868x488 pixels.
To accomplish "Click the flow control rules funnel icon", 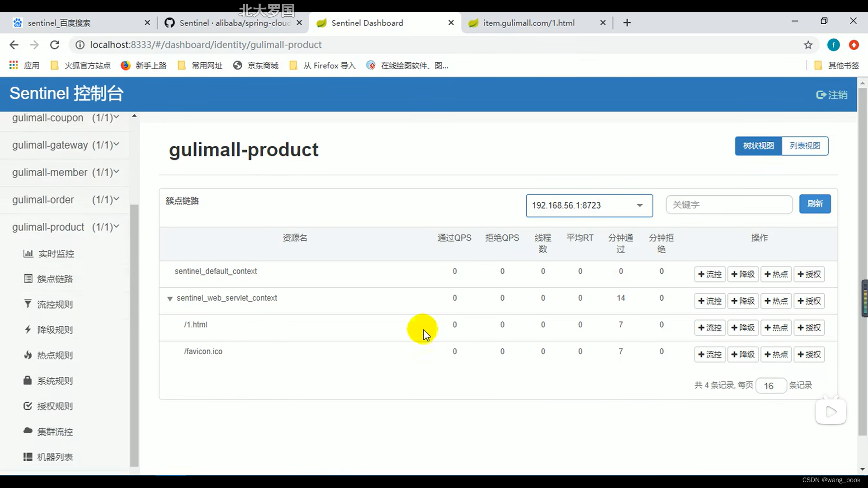I will coord(28,304).
